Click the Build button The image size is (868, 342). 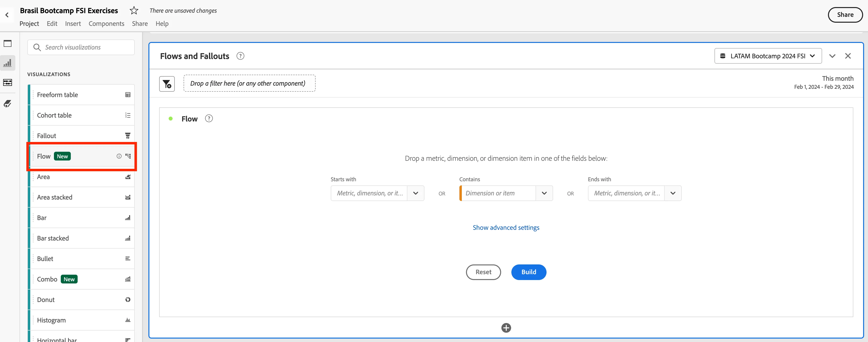pyautogui.click(x=529, y=272)
